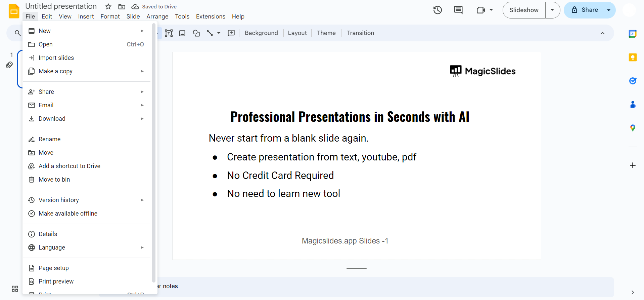Select the shape tool
Image resolution: width=644 pixels, height=300 pixels.
point(196,33)
